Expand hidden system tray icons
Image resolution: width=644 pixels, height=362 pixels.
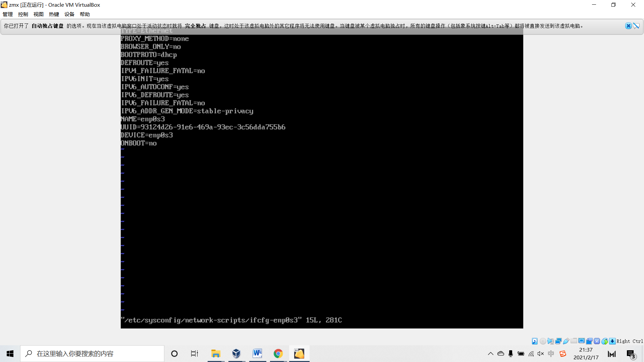click(x=490, y=354)
